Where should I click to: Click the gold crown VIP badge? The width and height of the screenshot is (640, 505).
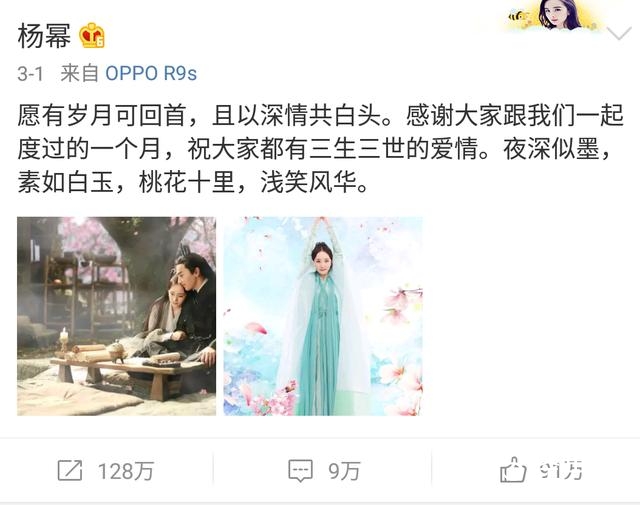tap(92, 36)
